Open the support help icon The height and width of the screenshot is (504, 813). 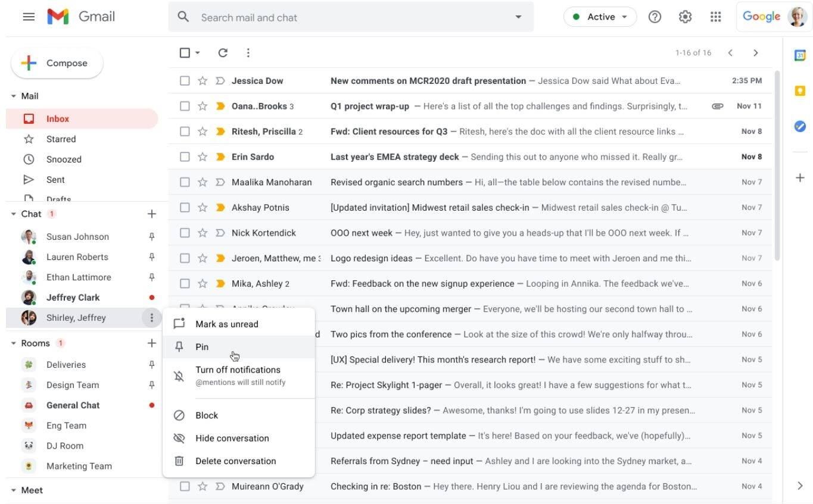(x=655, y=17)
